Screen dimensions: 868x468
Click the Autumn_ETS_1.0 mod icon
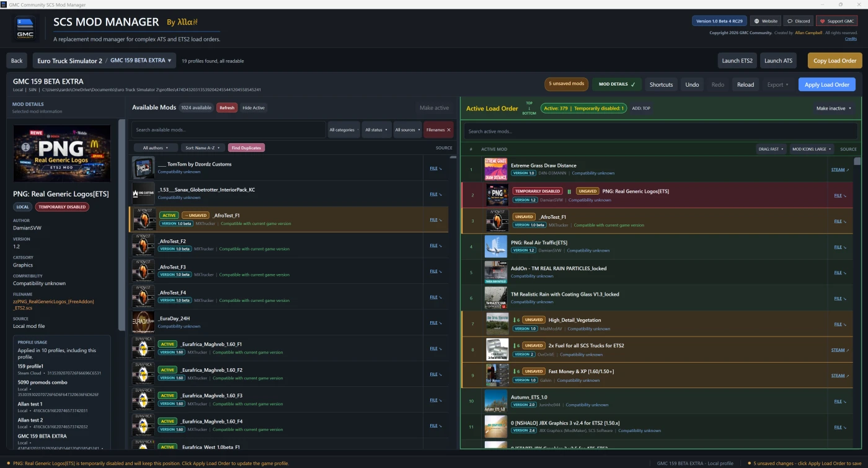point(496,401)
